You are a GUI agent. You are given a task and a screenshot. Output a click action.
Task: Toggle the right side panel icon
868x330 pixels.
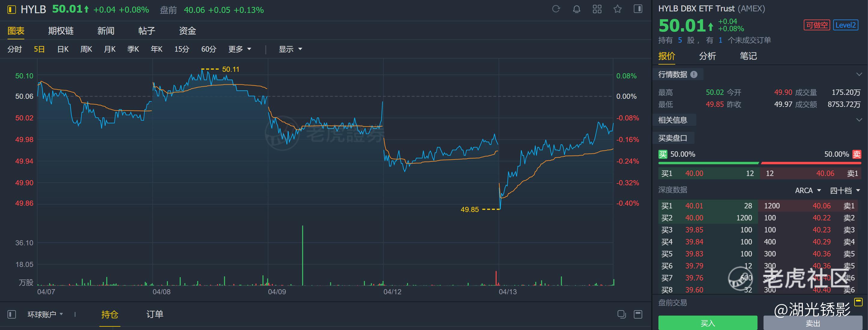point(638,9)
